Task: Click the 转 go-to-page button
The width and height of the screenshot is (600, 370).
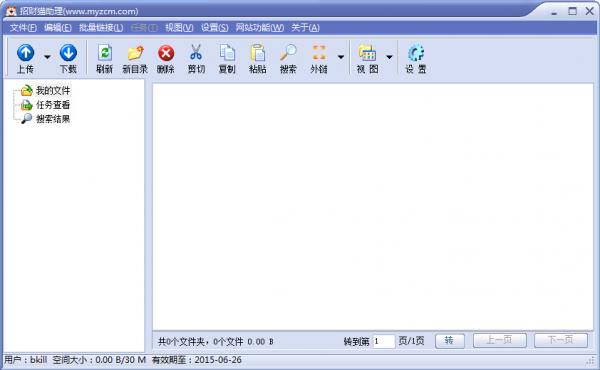Action: [x=450, y=341]
